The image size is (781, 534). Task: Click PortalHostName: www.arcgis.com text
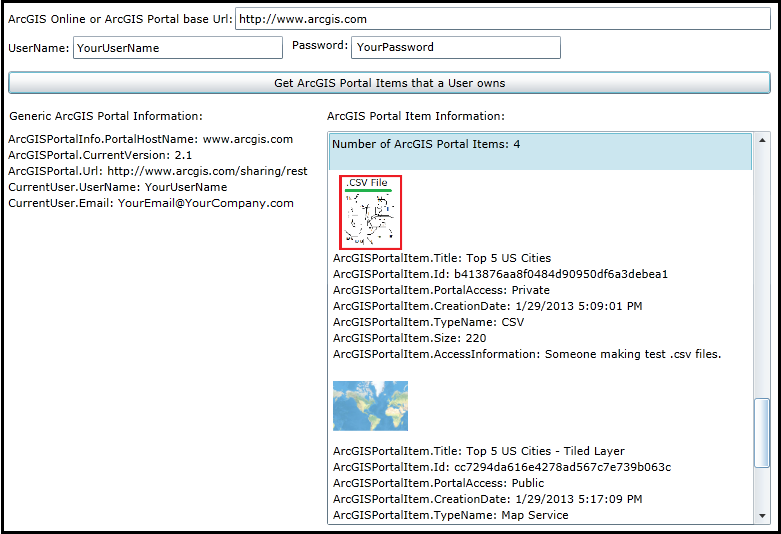tap(150, 139)
